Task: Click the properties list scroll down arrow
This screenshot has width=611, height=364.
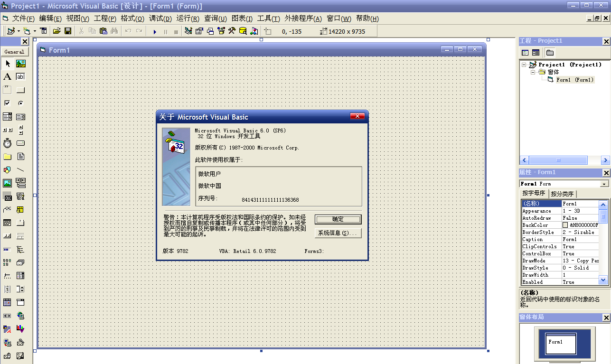Action: point(603,280)
